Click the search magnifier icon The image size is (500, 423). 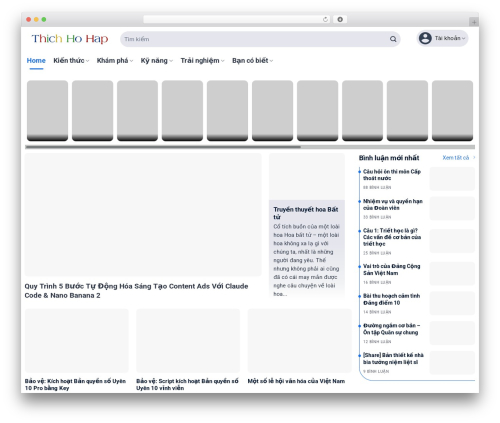tap(393, 39)
